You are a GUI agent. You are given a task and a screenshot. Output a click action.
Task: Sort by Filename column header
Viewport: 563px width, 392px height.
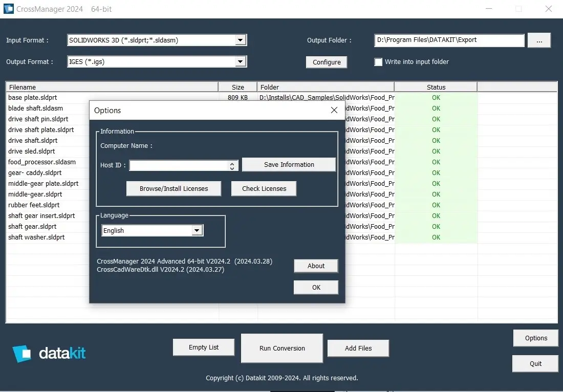click(112, 87)
